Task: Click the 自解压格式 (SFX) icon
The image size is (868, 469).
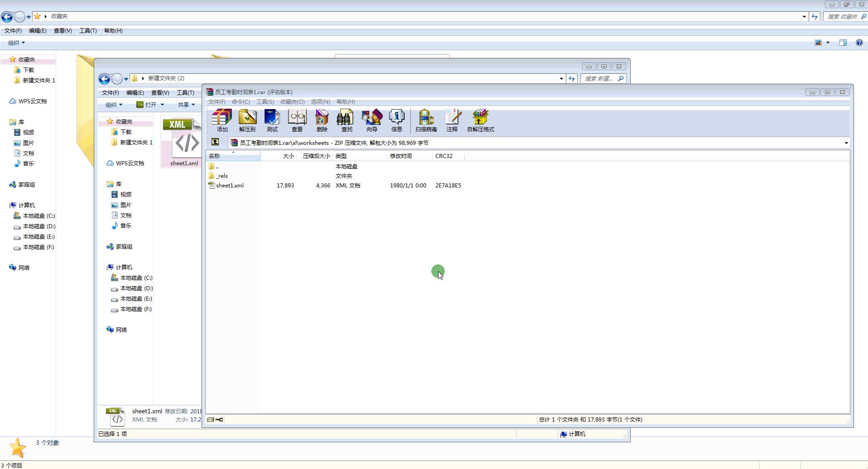Action: click(x=480, y=120)
